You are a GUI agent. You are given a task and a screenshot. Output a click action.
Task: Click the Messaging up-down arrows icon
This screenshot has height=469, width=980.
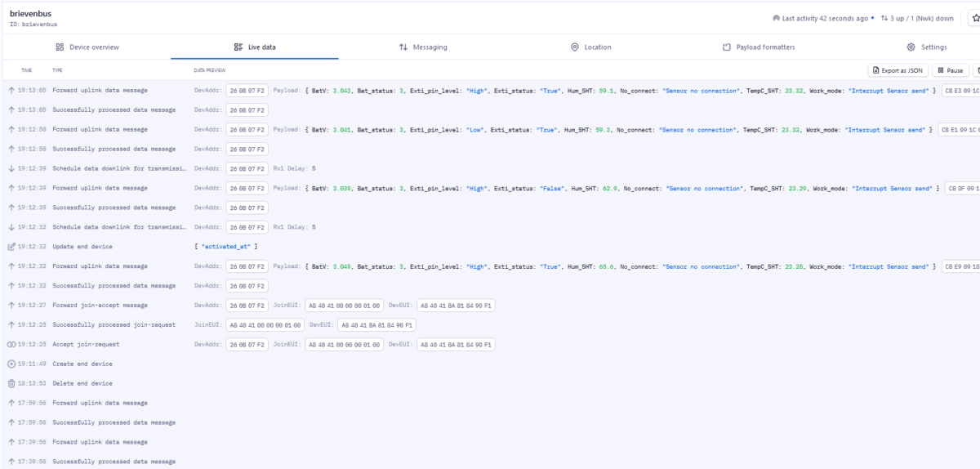point(403,47)
